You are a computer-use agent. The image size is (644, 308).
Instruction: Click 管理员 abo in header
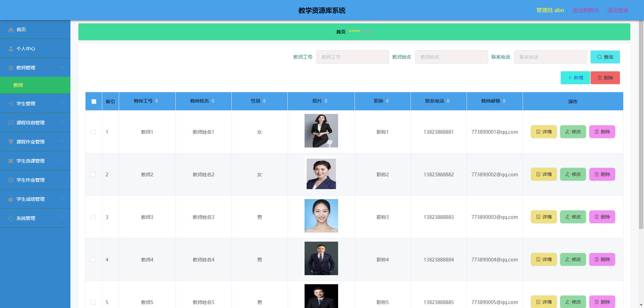550,10
